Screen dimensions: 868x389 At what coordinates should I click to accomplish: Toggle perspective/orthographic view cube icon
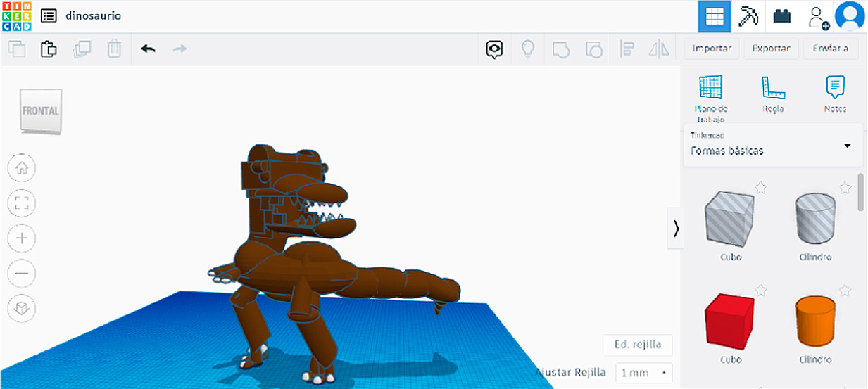[22, 308]
